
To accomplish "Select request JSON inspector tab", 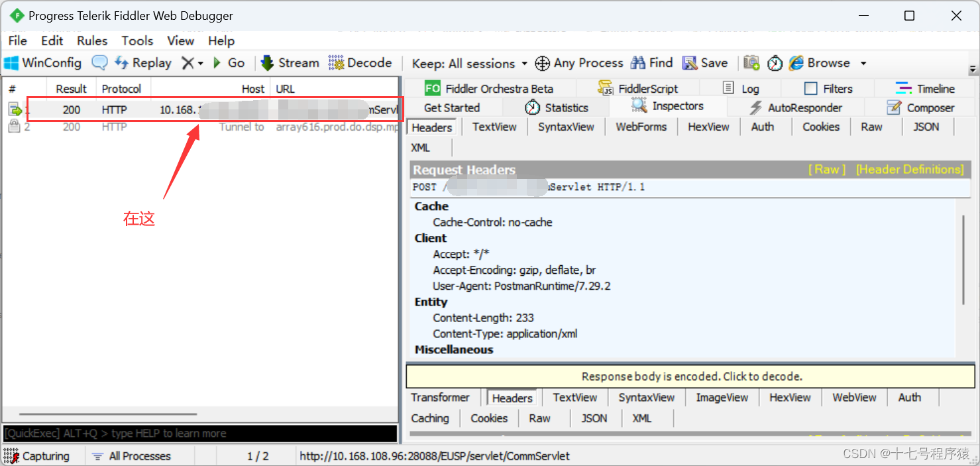I will pos(926,127).
